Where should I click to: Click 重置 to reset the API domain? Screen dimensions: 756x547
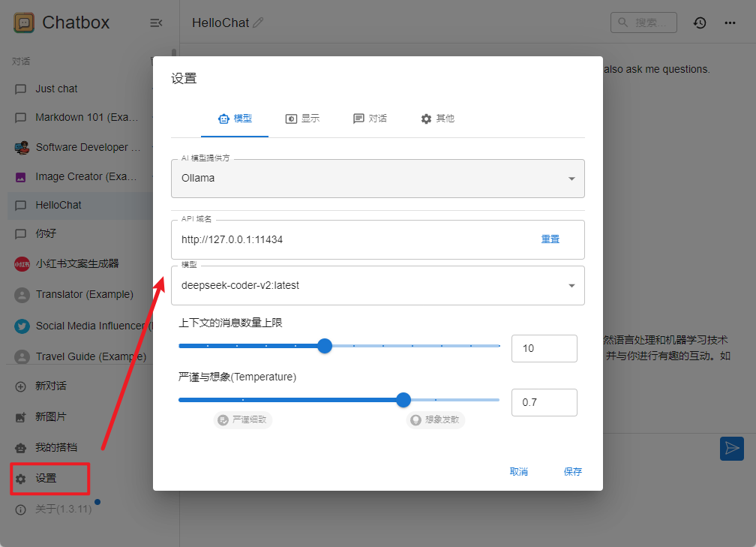(550, 239)
